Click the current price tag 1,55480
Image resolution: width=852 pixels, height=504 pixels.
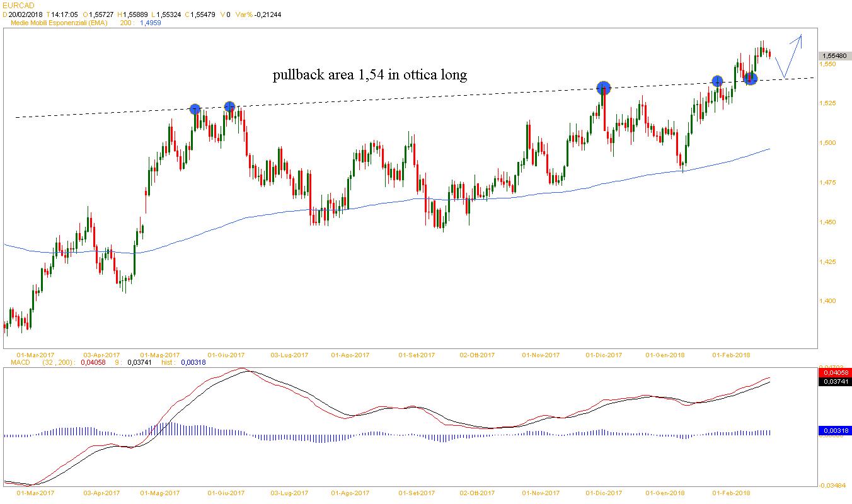(834, 56)
